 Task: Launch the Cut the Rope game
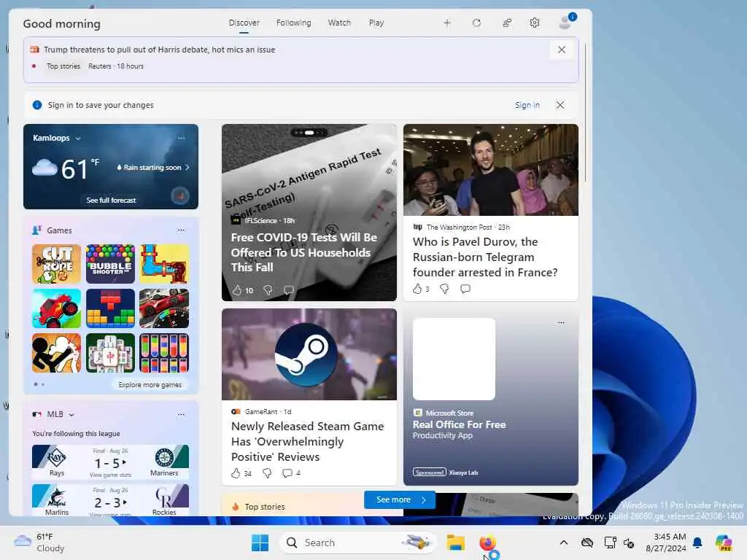point(56,264)
